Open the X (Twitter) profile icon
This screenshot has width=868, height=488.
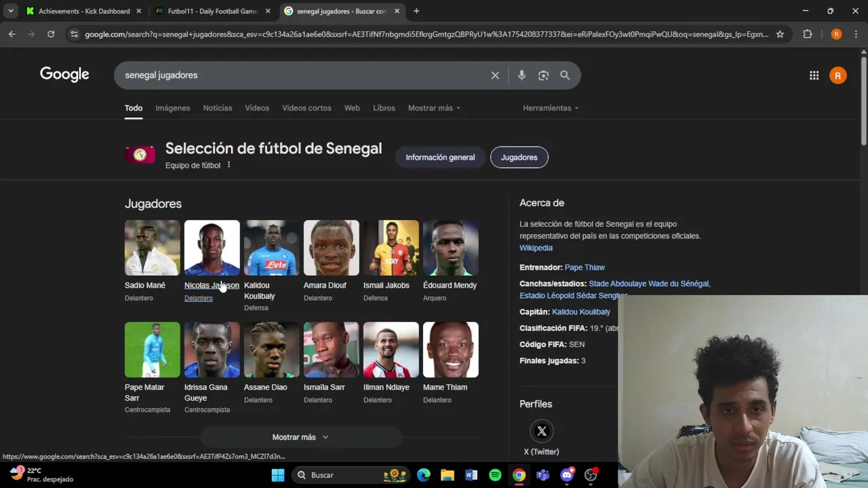[541, 430]
